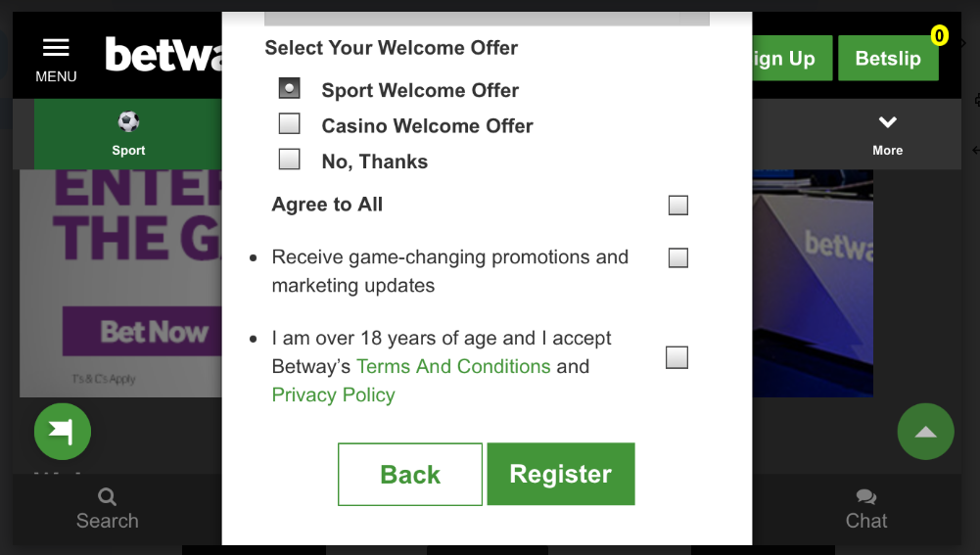Choose the No, Thanks option

pyautogui.click(x=290, y=160)
